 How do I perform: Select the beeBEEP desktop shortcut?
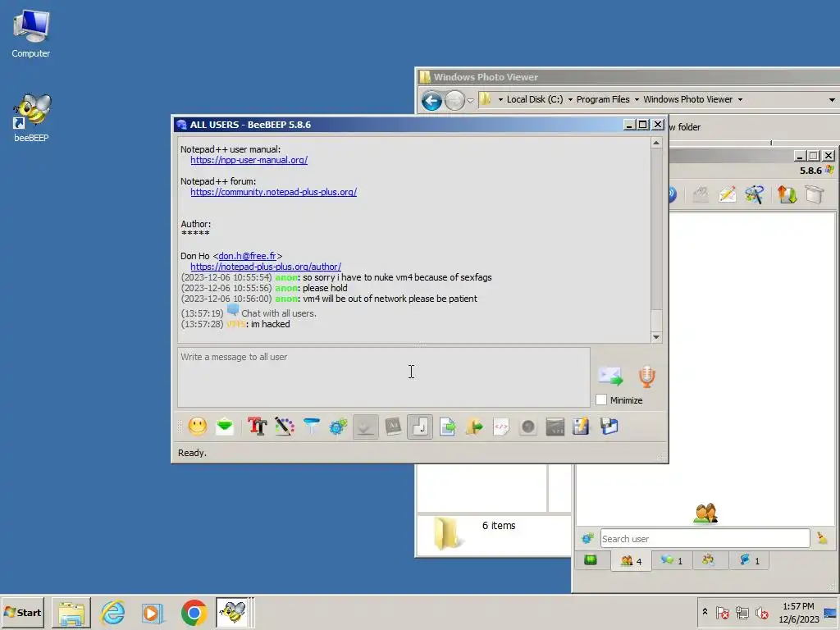coord(32,118)
